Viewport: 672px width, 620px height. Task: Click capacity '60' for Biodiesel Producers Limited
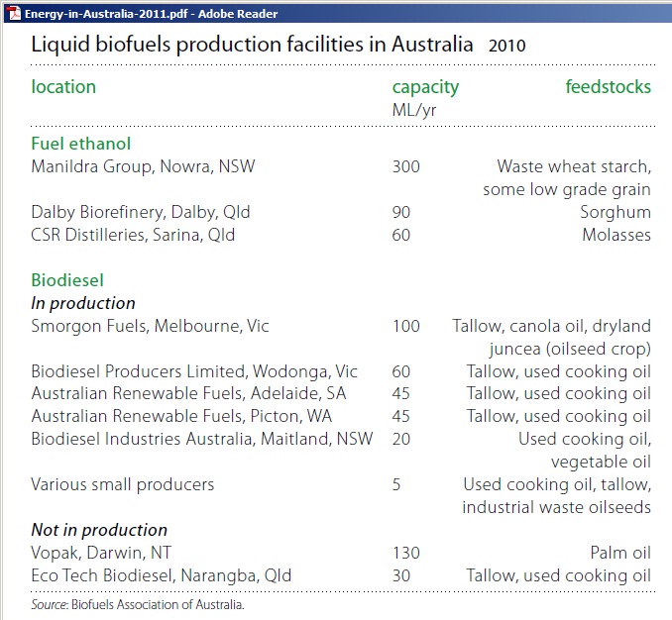401,371
